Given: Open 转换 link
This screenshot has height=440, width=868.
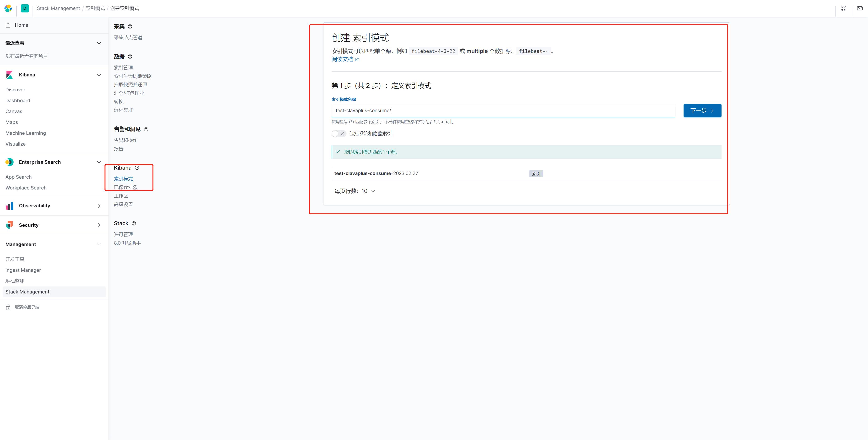Looking at the screenshot, I should [119, 102].
